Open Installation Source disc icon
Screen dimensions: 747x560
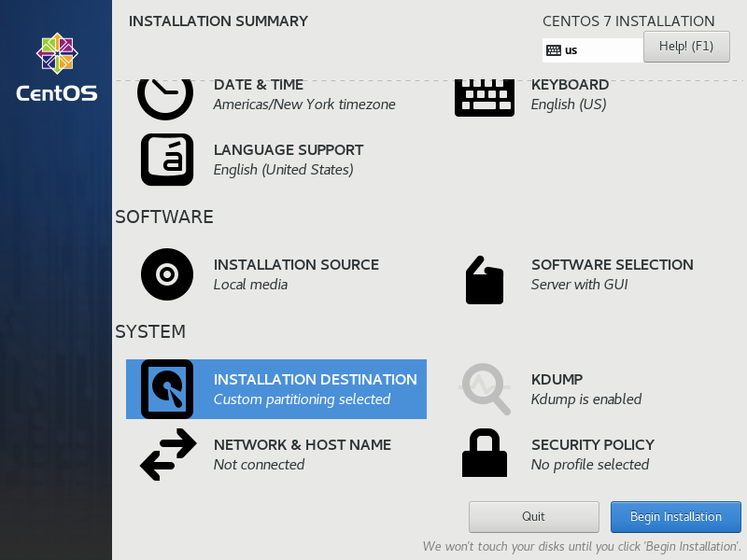tap(167, 274)
